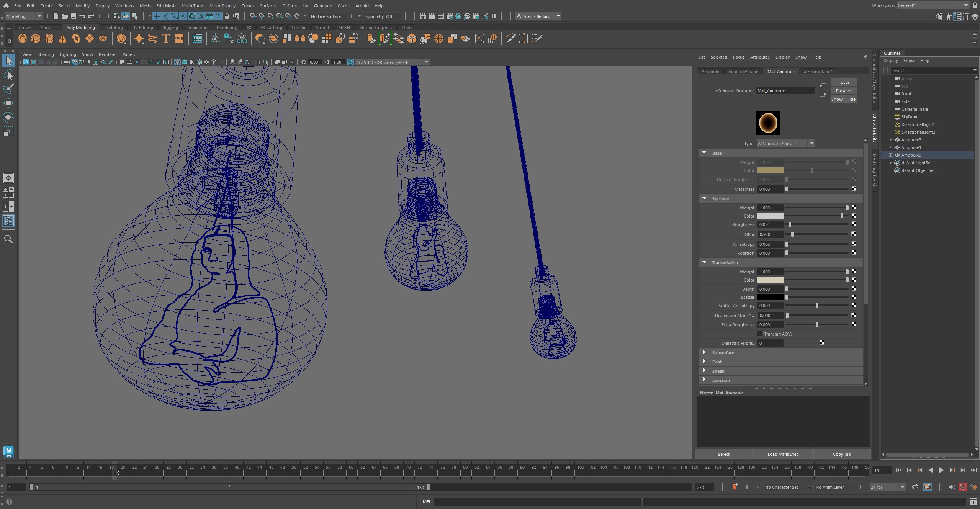This screenshot has height=509, width=980.
Task: Click the Hide button under Presets
Action: (851, 99)
